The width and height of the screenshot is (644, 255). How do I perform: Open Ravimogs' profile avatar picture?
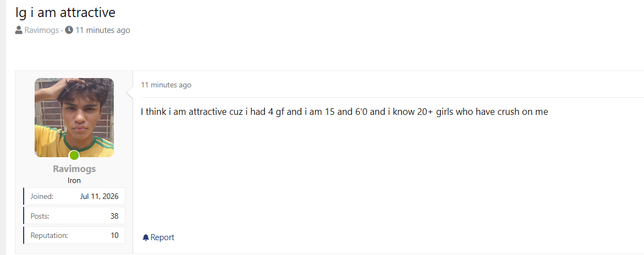[74, 118]
